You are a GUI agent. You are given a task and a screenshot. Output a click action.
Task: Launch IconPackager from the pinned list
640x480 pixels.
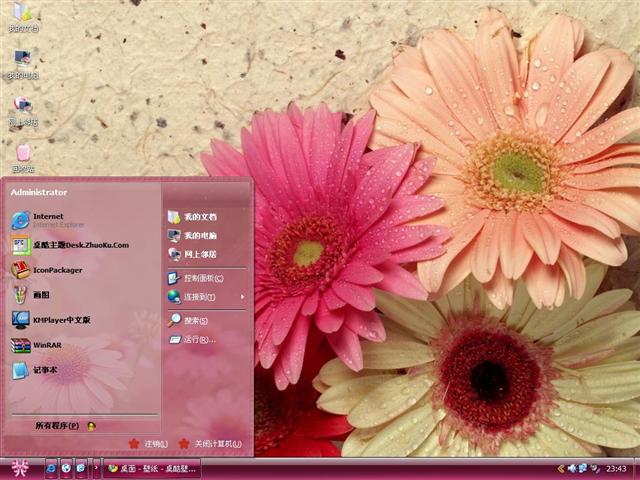click(58, 270)
